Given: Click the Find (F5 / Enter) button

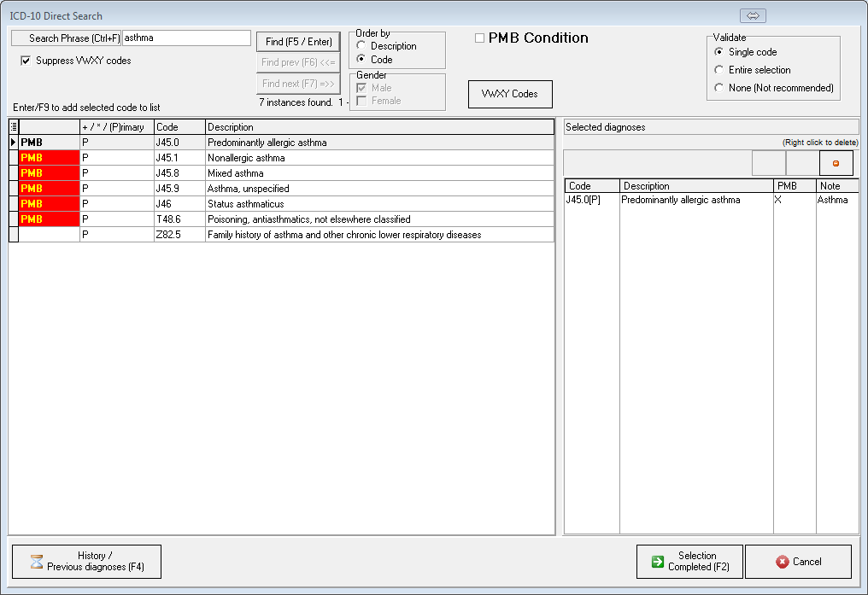Looking at the screenshot, I should point(298,42).
